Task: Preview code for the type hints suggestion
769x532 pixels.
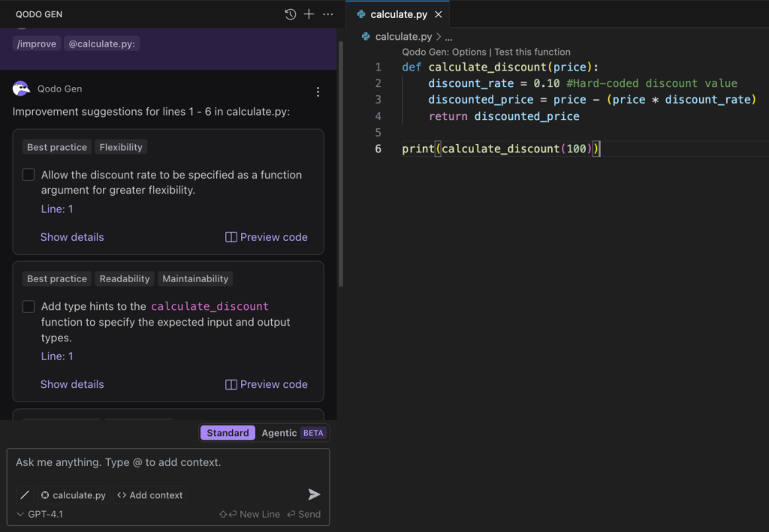Action: click(266, 383)
